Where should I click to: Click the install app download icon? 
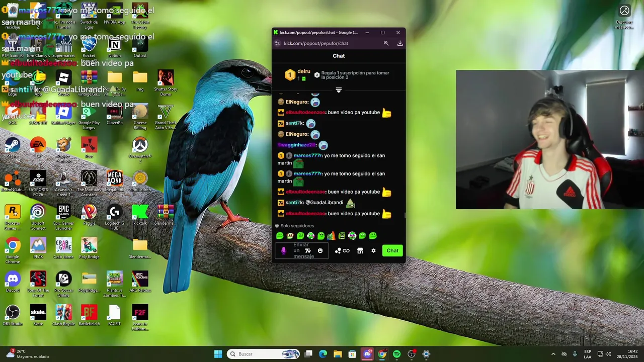click(400, 43)
